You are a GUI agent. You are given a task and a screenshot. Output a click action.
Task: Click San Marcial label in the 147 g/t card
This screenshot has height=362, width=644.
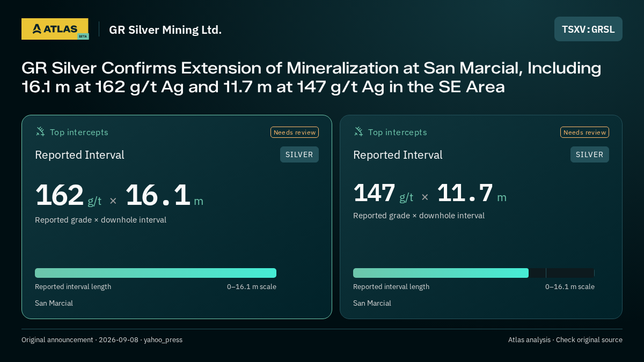click(372, 304)
